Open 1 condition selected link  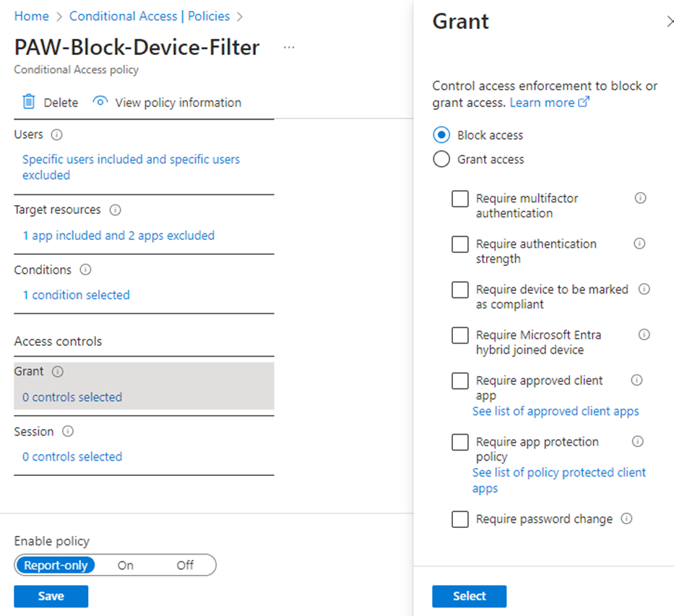(76, 295)
